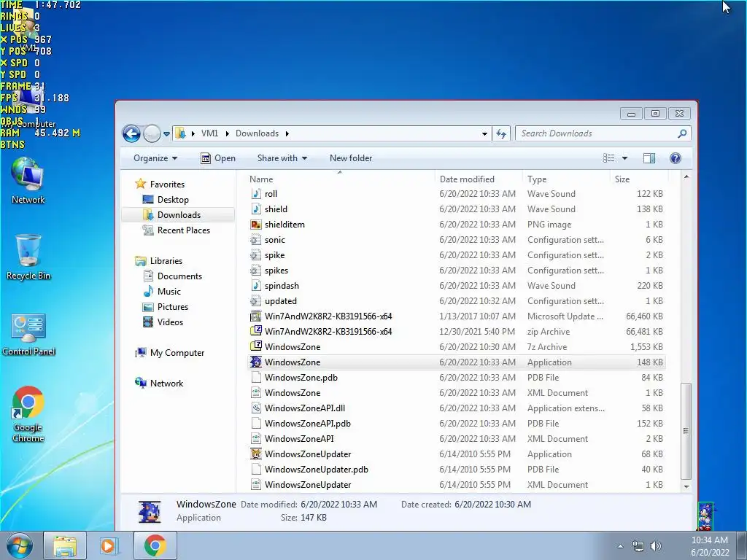Open the volume speaker tray icon
The image size is (747, 560).
[656, 546]
